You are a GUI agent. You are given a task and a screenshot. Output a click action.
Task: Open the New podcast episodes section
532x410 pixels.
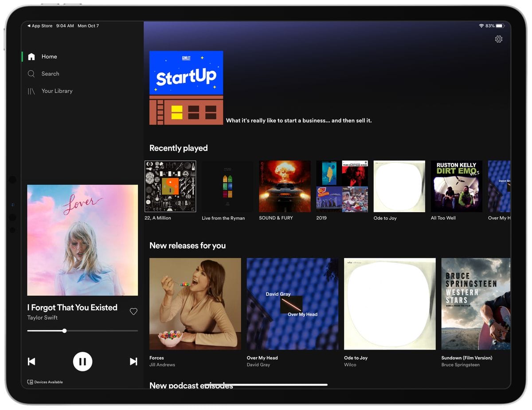tap(192, 386)
